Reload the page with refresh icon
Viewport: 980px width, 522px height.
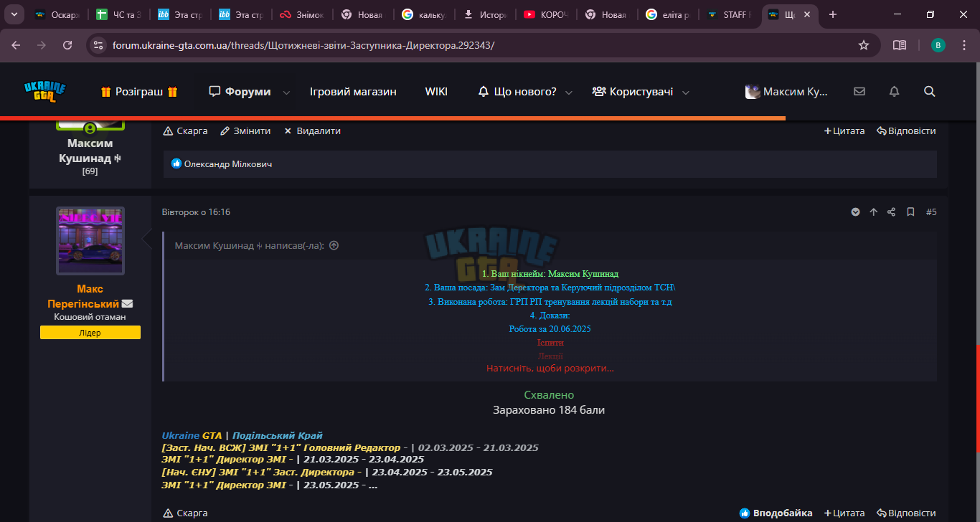click(67, 44)
